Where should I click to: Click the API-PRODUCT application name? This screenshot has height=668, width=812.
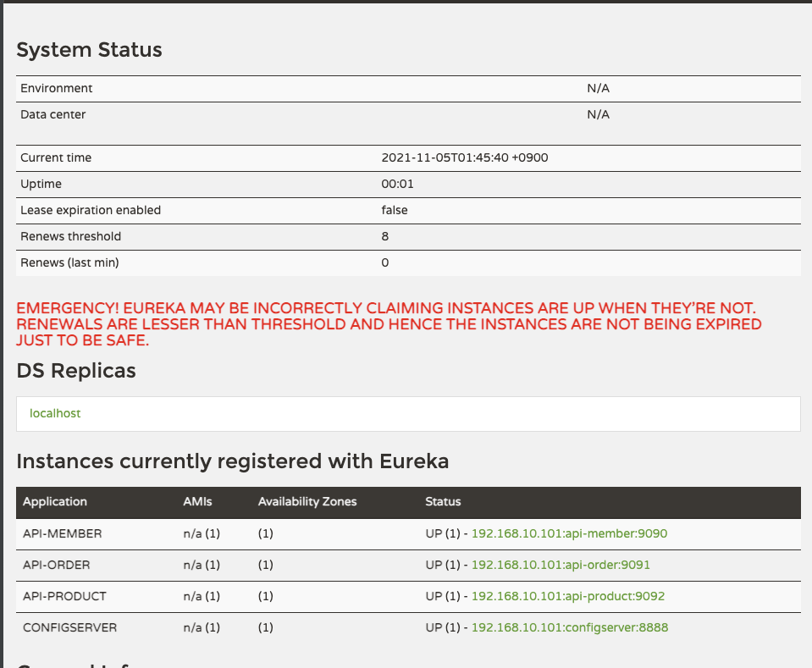pos(64,596)
